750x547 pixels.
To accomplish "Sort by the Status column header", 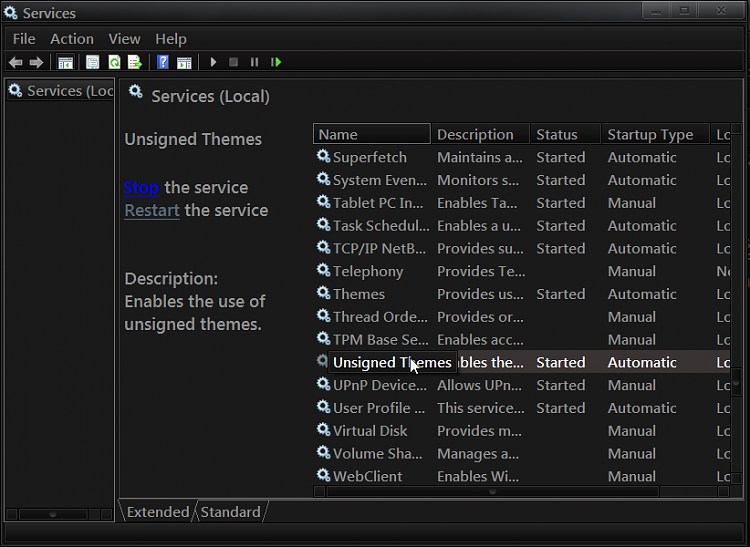I will coord(565,134).
